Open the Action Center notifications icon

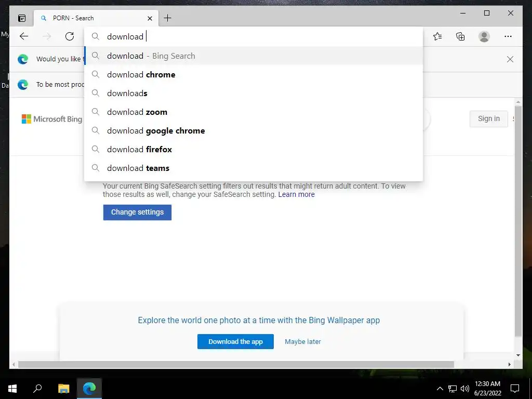[515, 389]
